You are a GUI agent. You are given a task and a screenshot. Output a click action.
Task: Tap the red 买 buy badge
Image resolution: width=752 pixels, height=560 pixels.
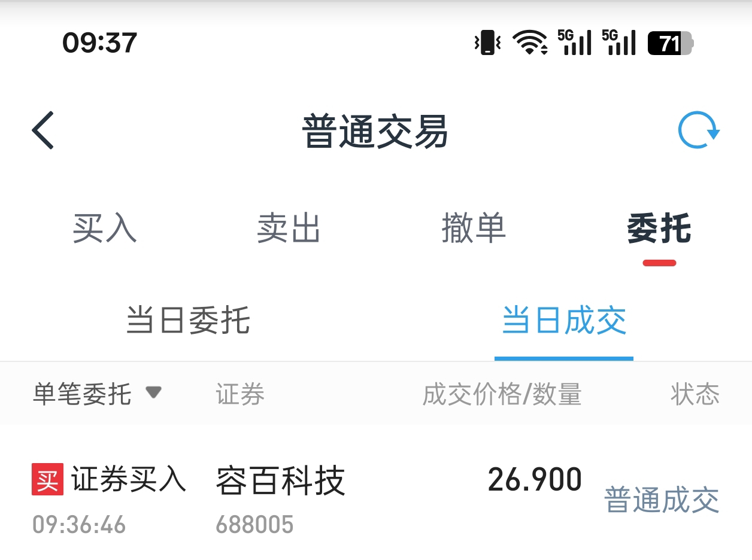[47, 480]
